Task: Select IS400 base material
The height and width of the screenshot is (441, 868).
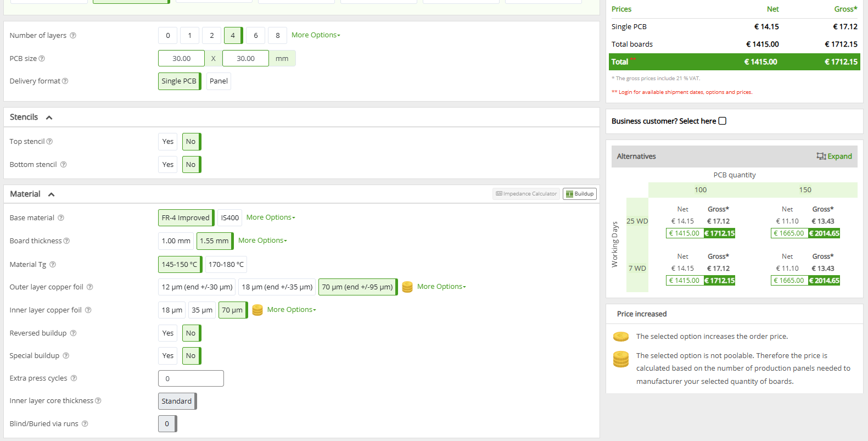Action: coord(229,218)
